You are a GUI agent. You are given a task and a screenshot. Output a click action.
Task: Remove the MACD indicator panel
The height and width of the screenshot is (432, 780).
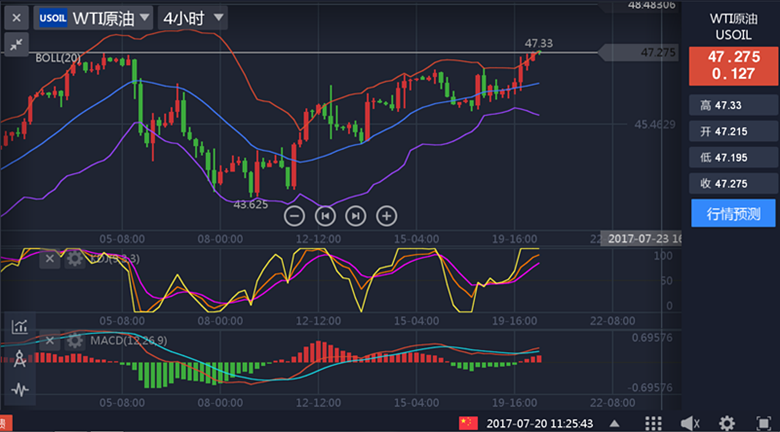click(x=50, y=340)
